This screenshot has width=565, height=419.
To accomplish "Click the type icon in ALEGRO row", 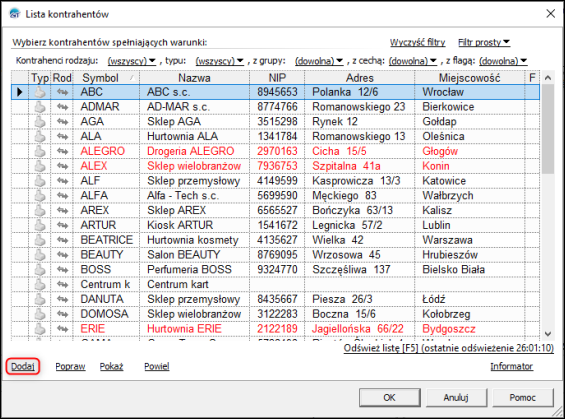I will (40, 151).
